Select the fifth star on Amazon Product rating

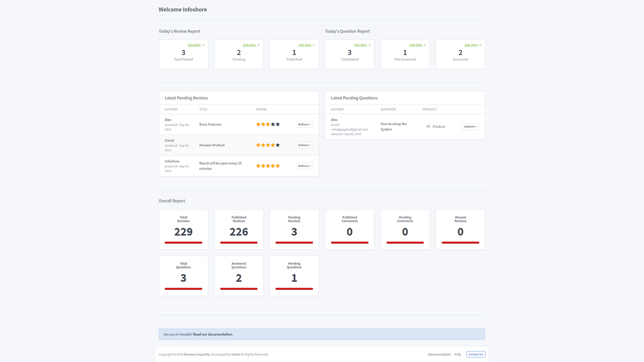coord(277,145)
